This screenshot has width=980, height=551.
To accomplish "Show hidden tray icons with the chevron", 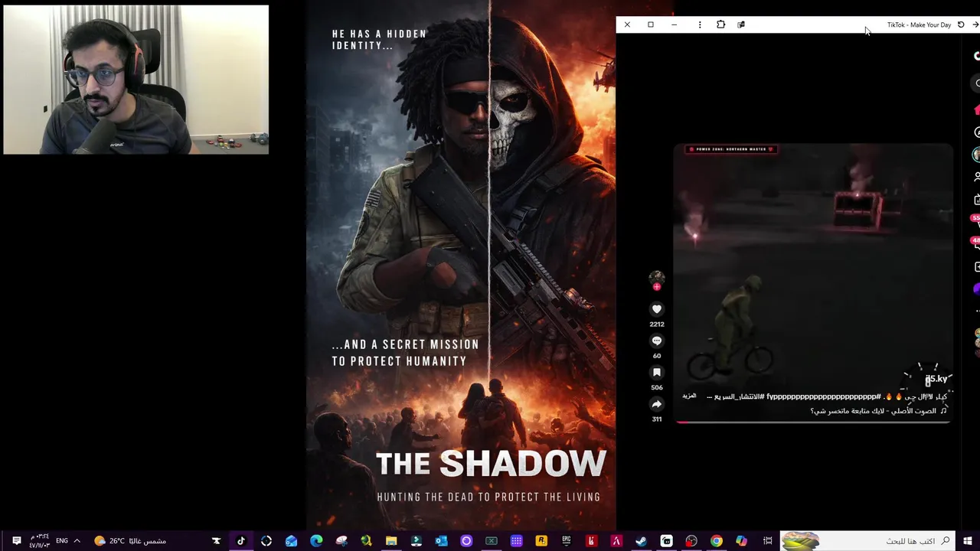I will coord(77,541).
